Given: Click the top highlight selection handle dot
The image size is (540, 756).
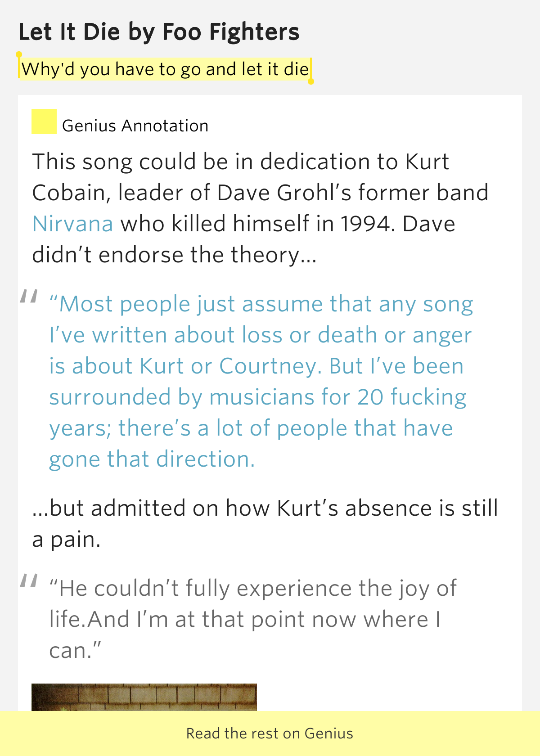Looking at the screenshot, I should [19, 54].
